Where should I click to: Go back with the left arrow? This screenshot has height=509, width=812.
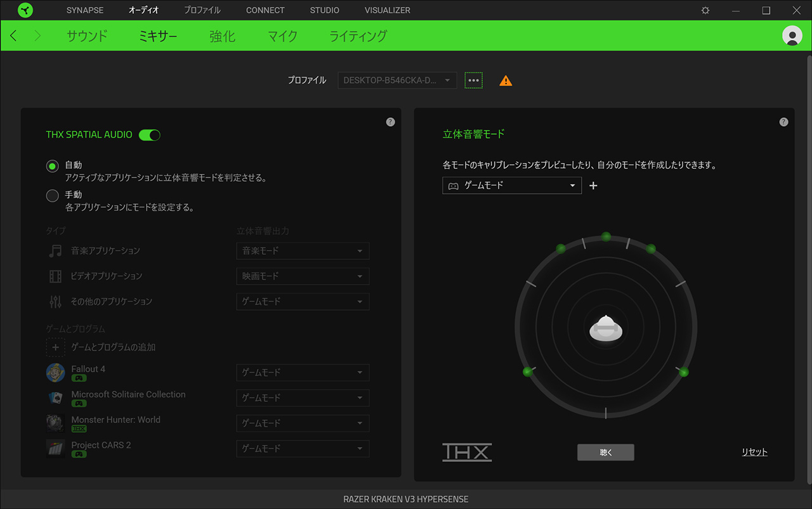coord(13,35)
